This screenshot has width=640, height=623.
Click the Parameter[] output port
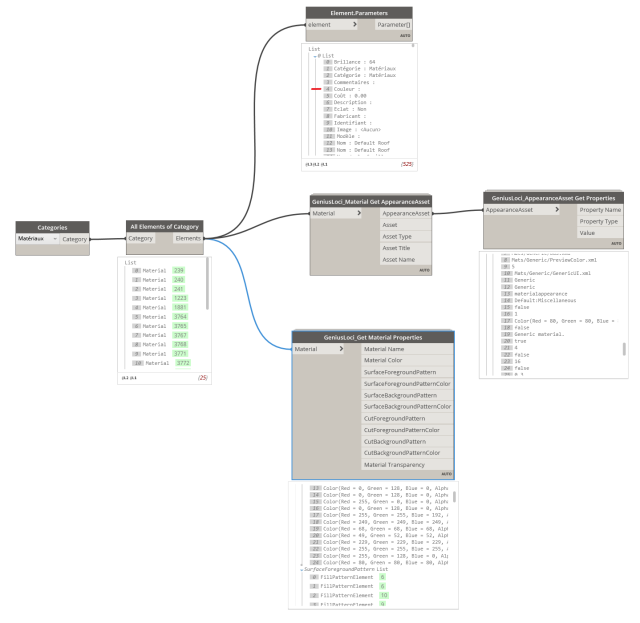(x=393, y=24)
